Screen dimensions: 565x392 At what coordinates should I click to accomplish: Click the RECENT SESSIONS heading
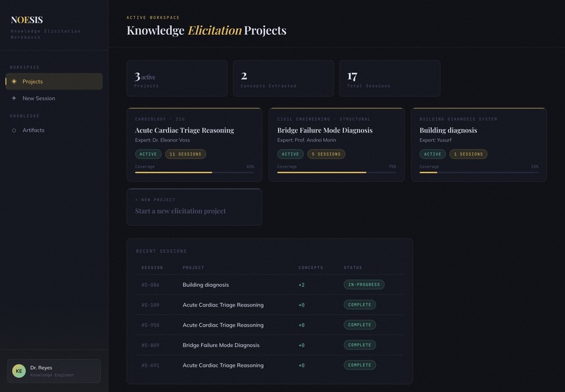click(161, 251)
